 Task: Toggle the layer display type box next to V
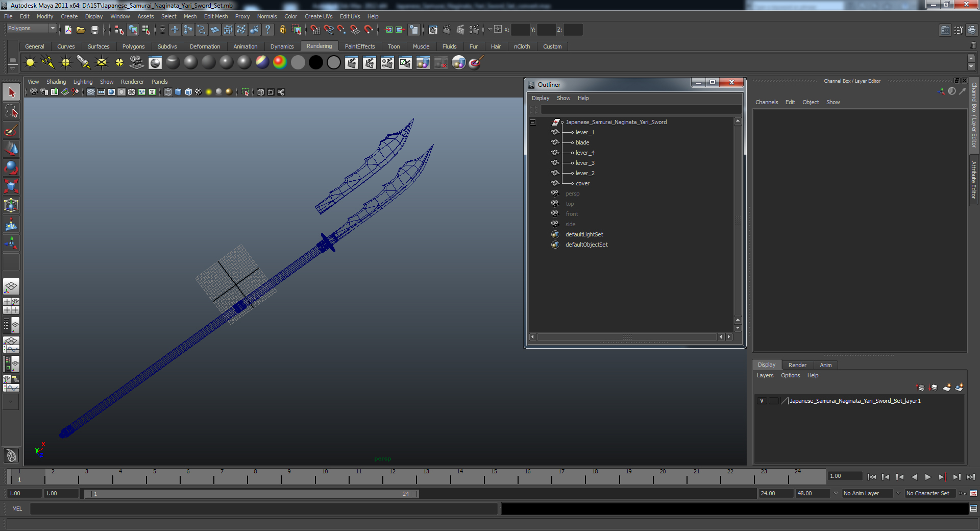tap(774, 401)
